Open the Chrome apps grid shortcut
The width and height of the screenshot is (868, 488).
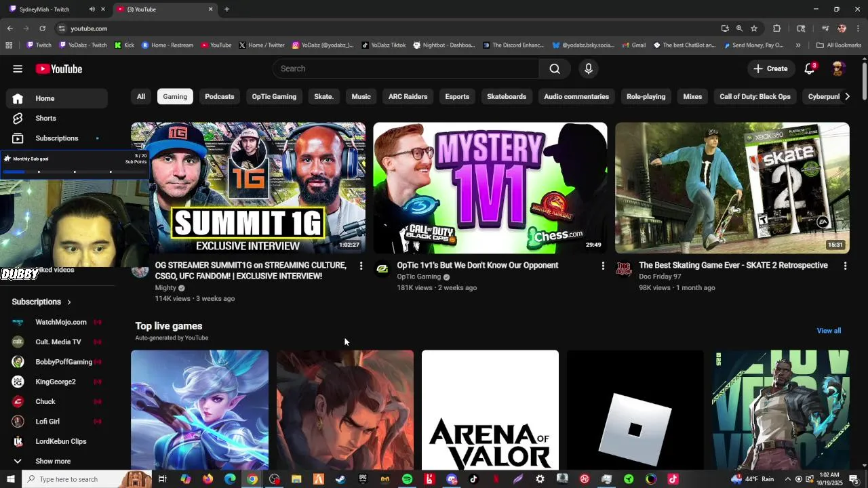9,45
